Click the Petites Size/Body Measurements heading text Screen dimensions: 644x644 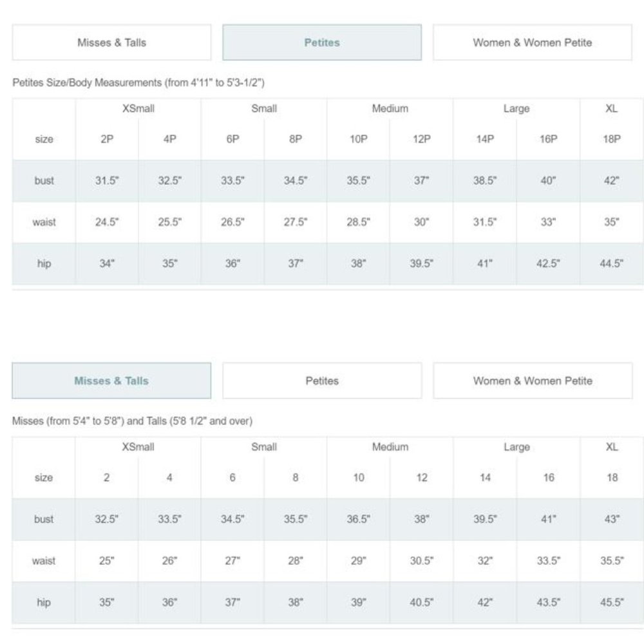tap(138, 82)
